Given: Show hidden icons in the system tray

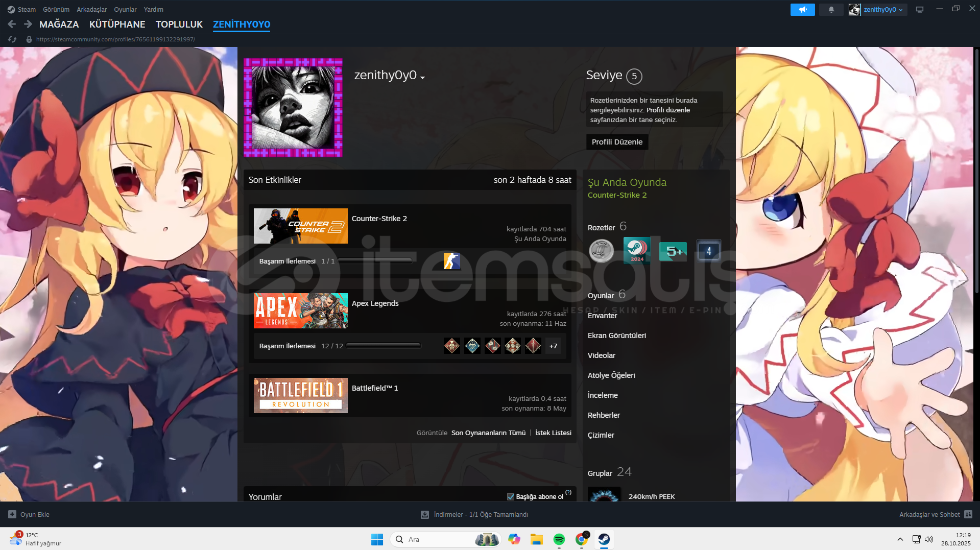Looking at the screenshot, I should tap(900, 539).
